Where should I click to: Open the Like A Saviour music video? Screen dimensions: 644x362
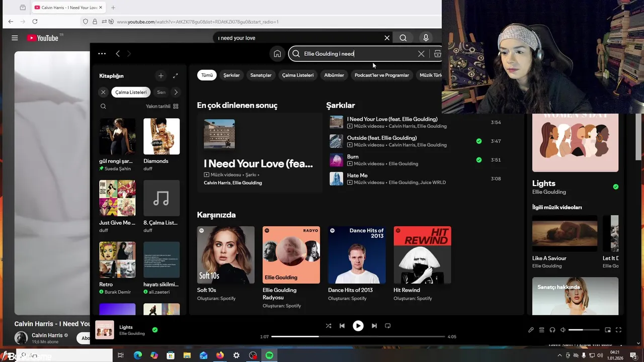[565, 242]
